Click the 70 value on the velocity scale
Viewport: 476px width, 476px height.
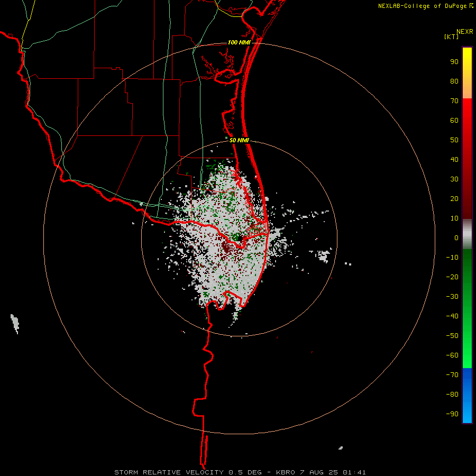point(454,101)
